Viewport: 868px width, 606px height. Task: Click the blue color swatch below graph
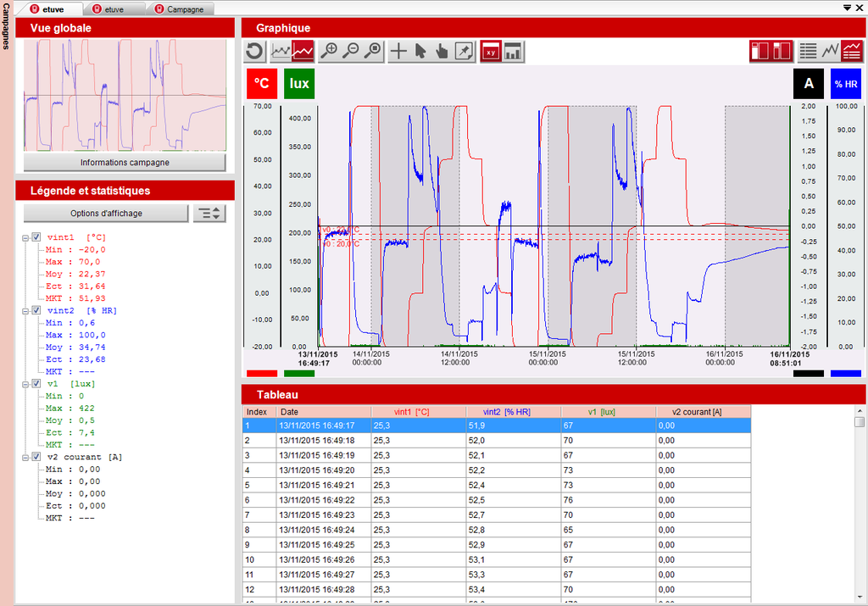846,374
